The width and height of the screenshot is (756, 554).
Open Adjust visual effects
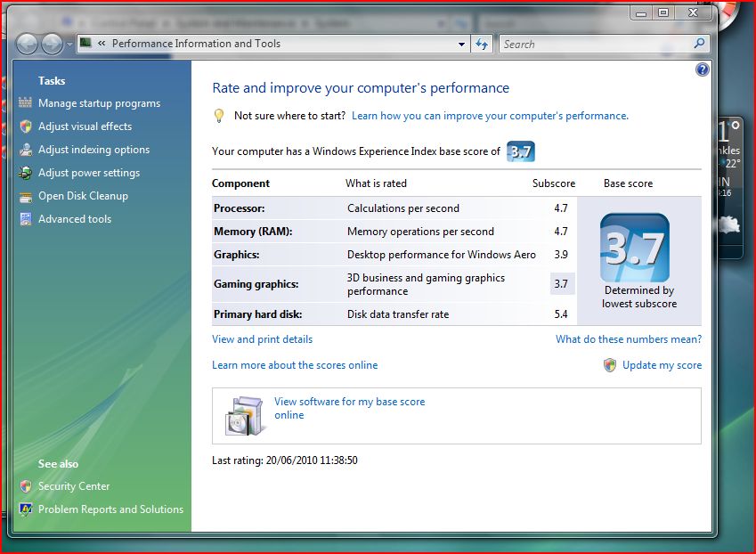point(85,126)
